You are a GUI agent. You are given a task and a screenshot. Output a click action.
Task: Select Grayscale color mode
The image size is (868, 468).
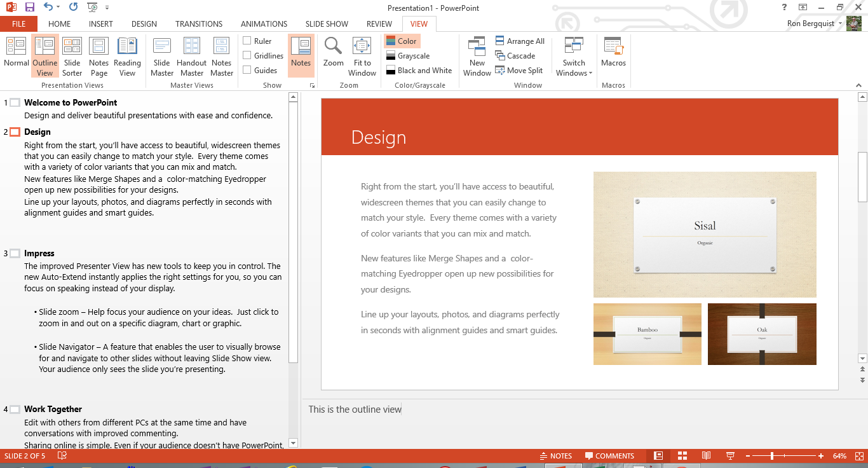[x=413, y=56]
